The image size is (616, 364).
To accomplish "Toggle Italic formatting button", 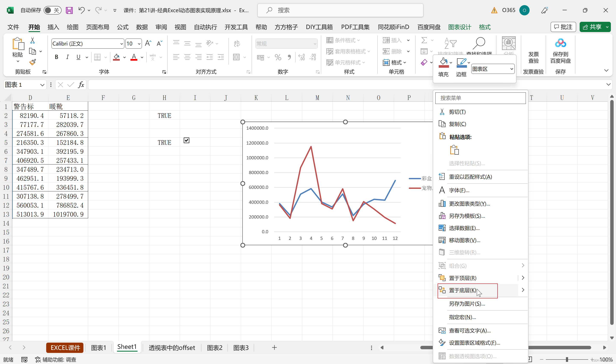I will 67,57.
